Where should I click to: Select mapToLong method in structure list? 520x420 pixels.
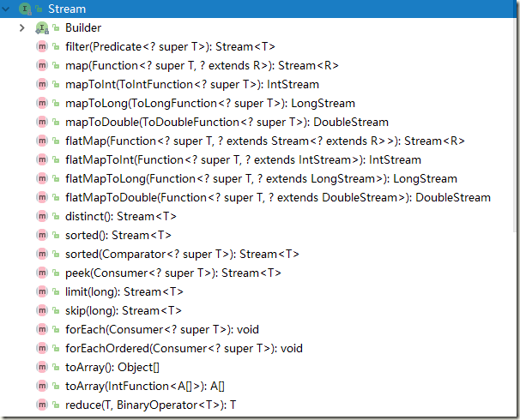coord(210,104)
